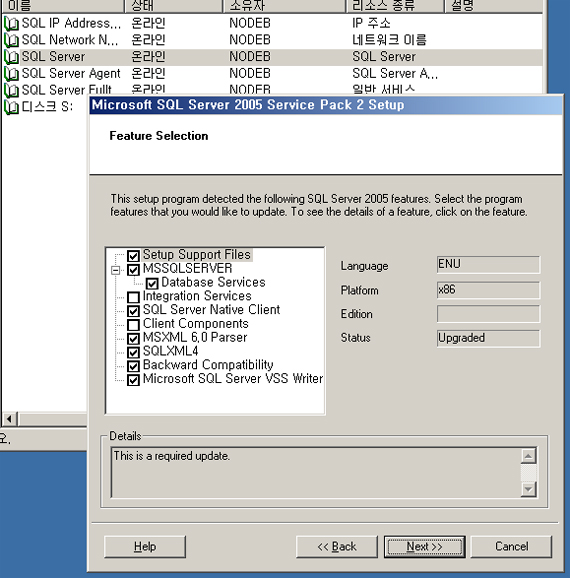Select the Microsoft SQL Server VSS Writer label
The image size is (570, 578).
click(x=233, y=379)
